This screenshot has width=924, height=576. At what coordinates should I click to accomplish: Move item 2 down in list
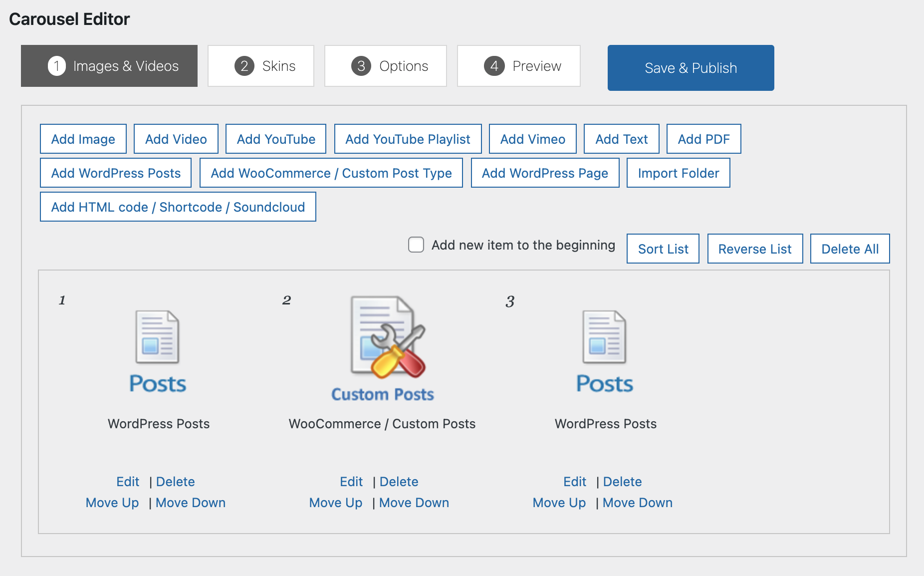pyautogui.click(x=414, y=503)
